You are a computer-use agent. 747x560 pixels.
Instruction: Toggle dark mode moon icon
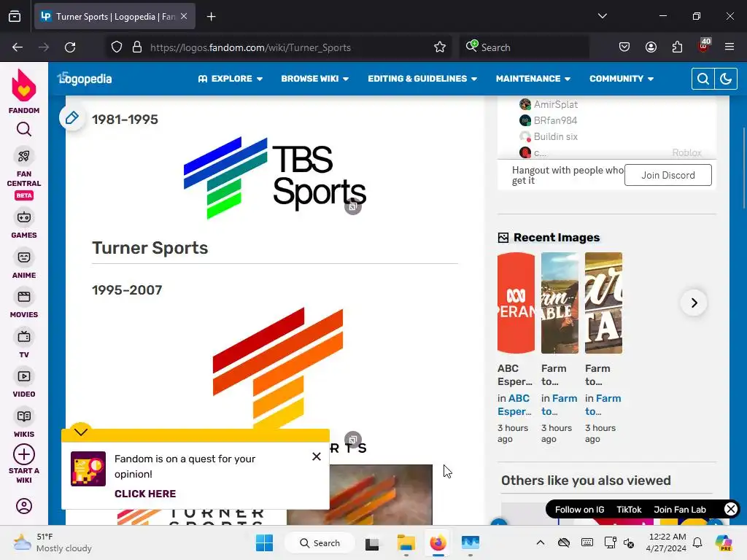pyautogui.click(x=726, y=79)
